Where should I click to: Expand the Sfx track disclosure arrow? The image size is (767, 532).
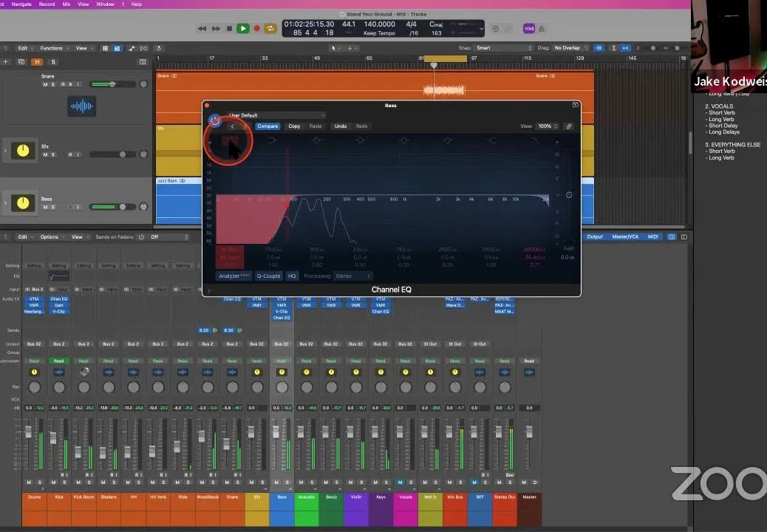(x=5, y=151)
